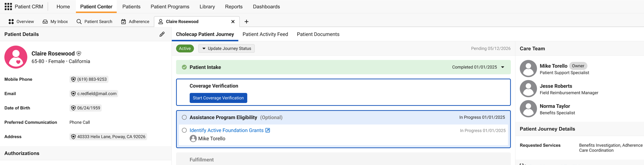Click the green Patient Intake completed checkmark
Viewport: 644px width, 165px height.
pyautogui.click(x=184, y=67)
